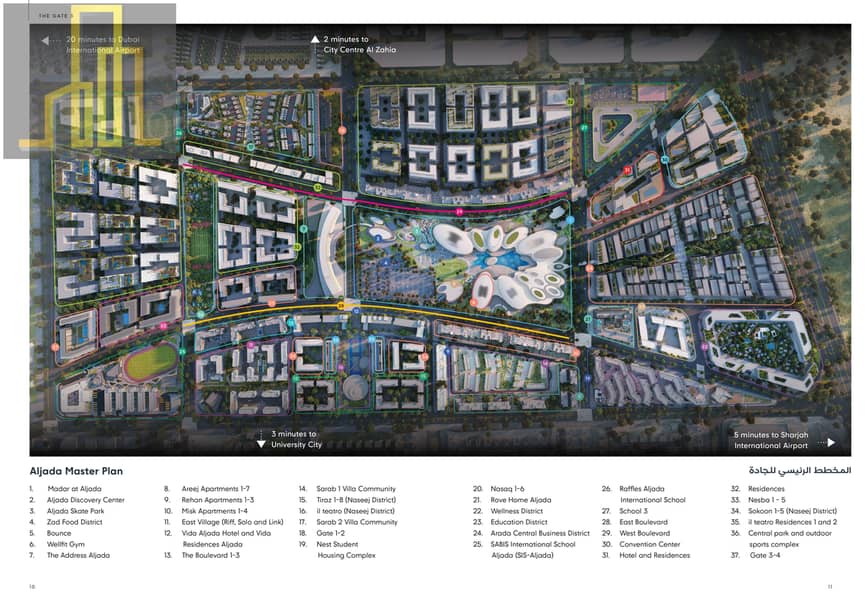Open 'Hotel and Residences' legend entry
The image size is (865, 599).
tap(654, 555)
